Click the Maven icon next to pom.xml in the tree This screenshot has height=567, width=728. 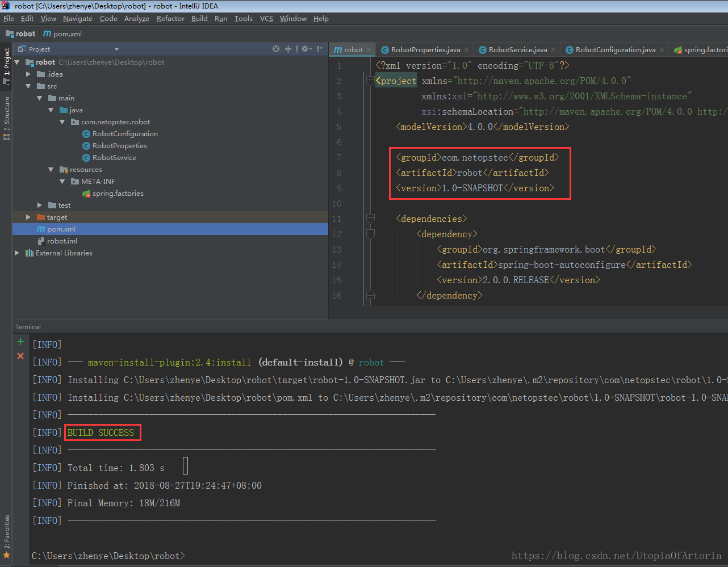(41, 229)
